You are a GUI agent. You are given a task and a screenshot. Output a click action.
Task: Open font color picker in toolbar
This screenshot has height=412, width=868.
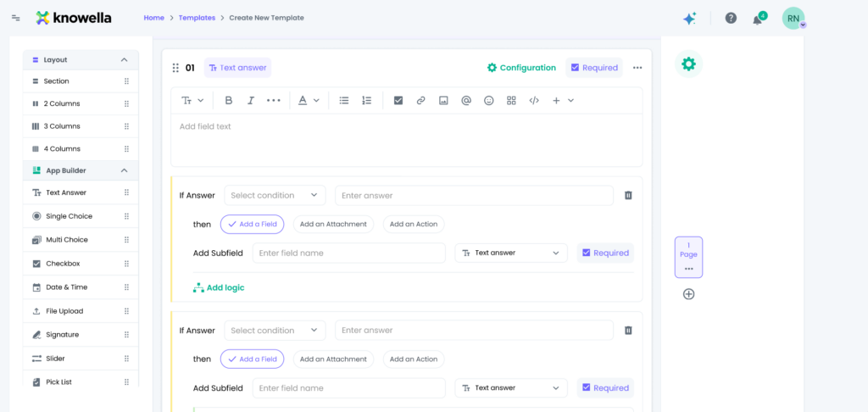click(309, 100)
